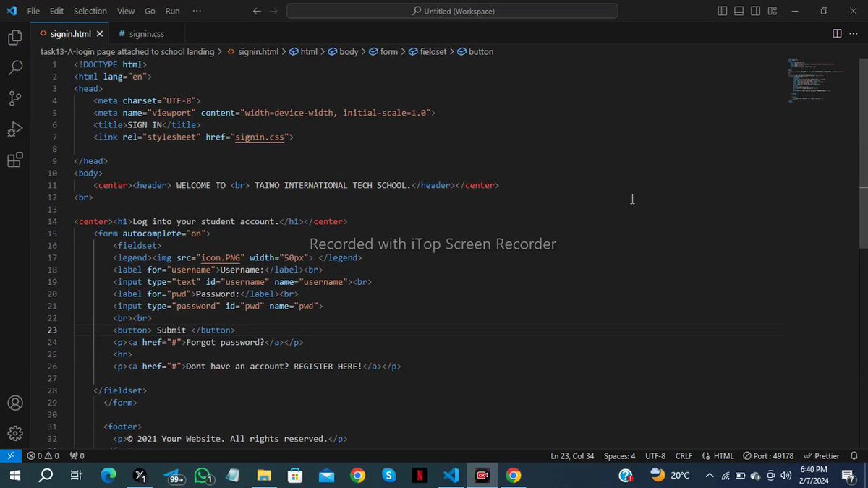Open the Accounts menu icon
The width and height of the screenshot is (868, 488).
point(14,403)
